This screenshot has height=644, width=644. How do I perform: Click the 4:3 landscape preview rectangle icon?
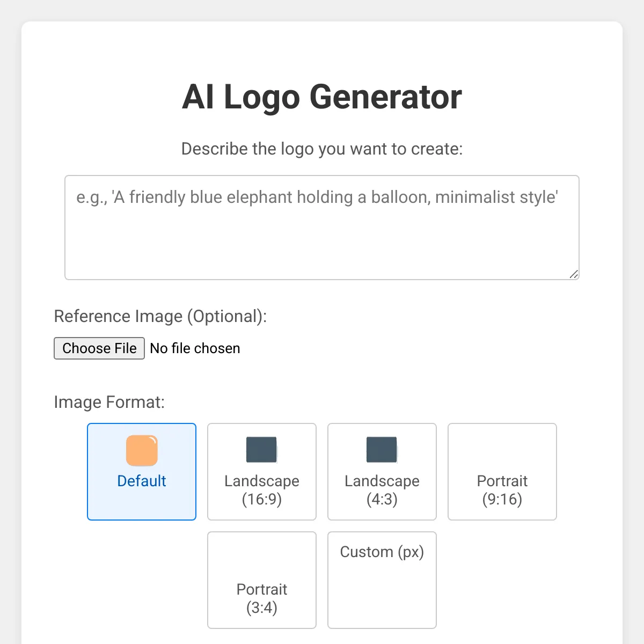click(x=382, y=450)
